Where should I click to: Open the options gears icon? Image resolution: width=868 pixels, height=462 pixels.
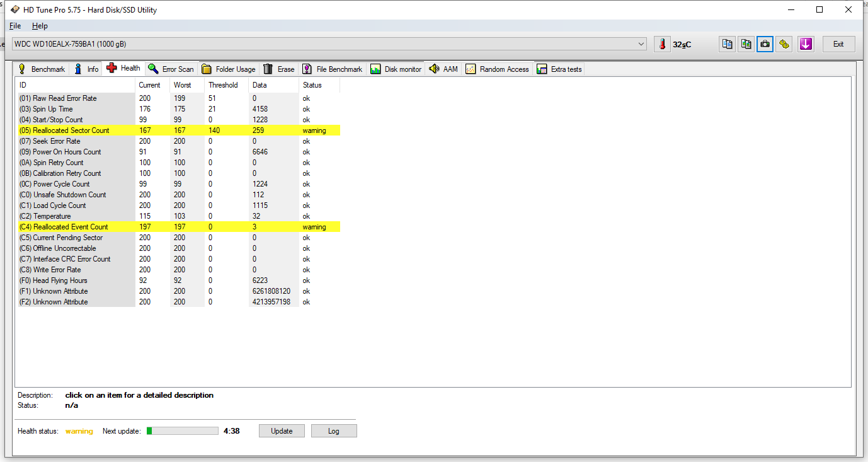[x=784, y=44]
